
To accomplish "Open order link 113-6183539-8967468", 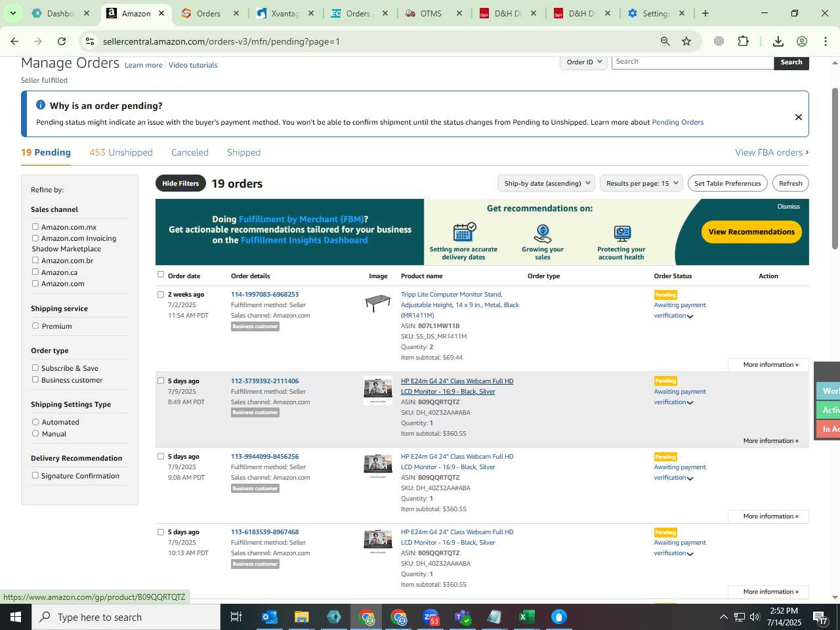I will [264, 532].
